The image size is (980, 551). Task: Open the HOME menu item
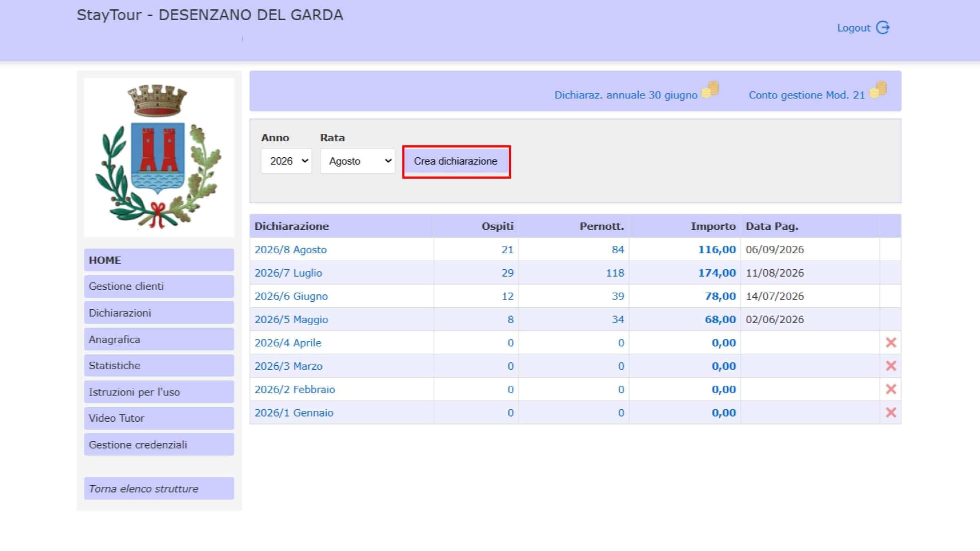click(159, 260)
